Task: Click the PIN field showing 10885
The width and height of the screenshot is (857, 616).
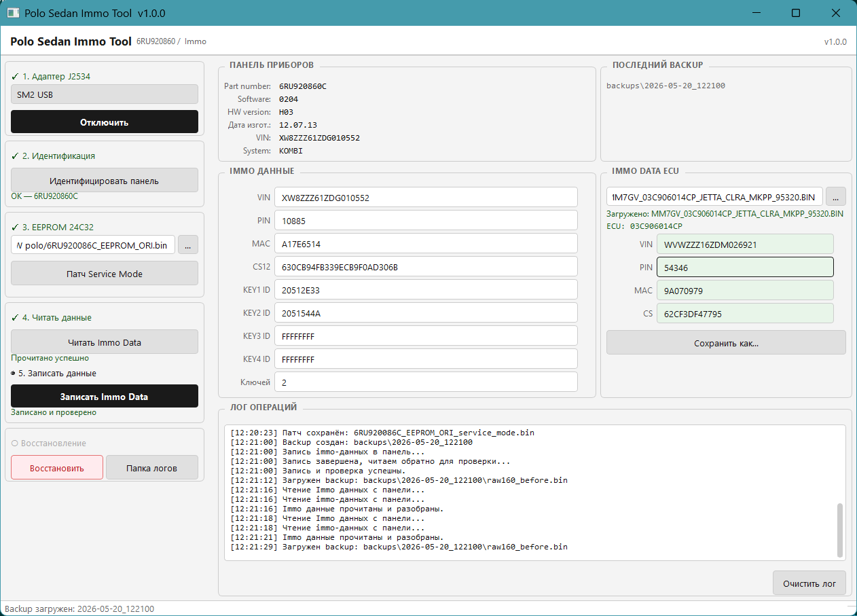Action: coord(426,221)
